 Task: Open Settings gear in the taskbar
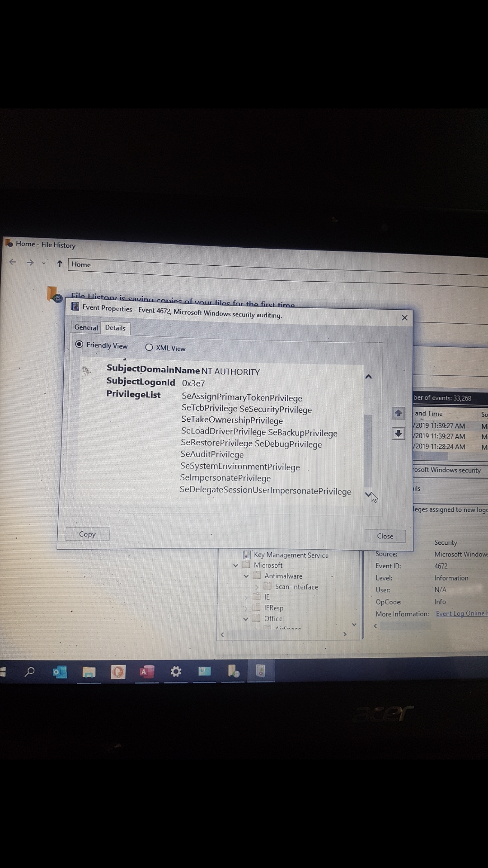(x=176, y=672)
